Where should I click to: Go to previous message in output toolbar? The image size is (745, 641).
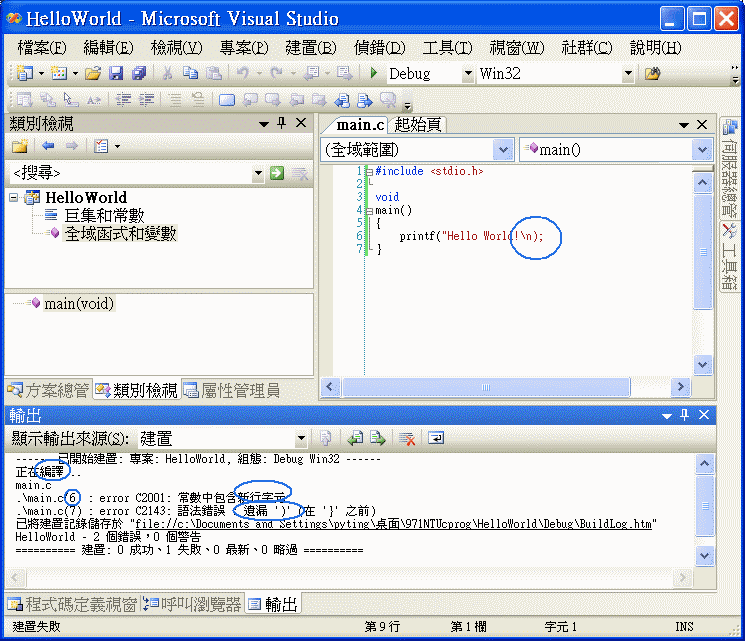pyautogui.click(x=355, y=438)
